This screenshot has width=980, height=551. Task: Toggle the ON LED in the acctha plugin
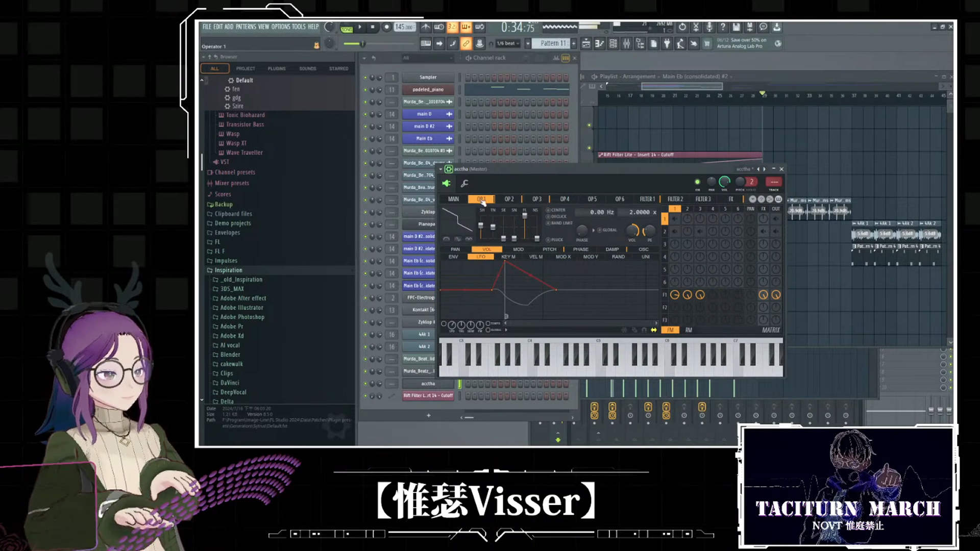click(697, 182)
